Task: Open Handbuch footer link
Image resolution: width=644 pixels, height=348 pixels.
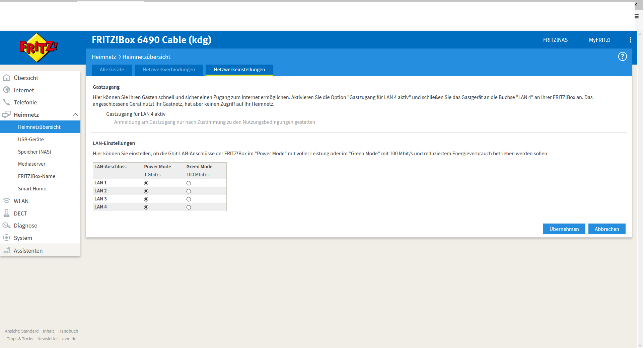Action: tap(68, 331)
